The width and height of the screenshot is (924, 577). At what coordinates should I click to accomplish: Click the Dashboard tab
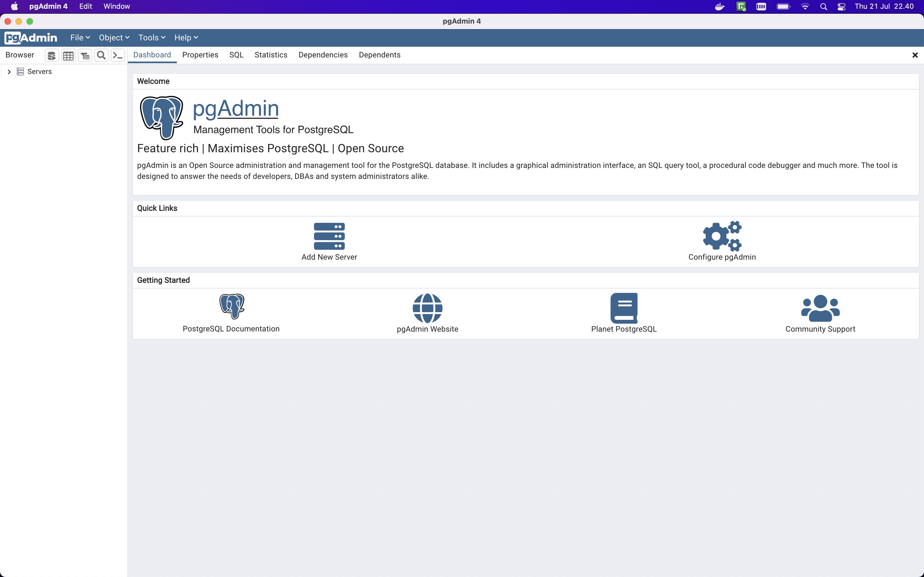tap(152, 54)
